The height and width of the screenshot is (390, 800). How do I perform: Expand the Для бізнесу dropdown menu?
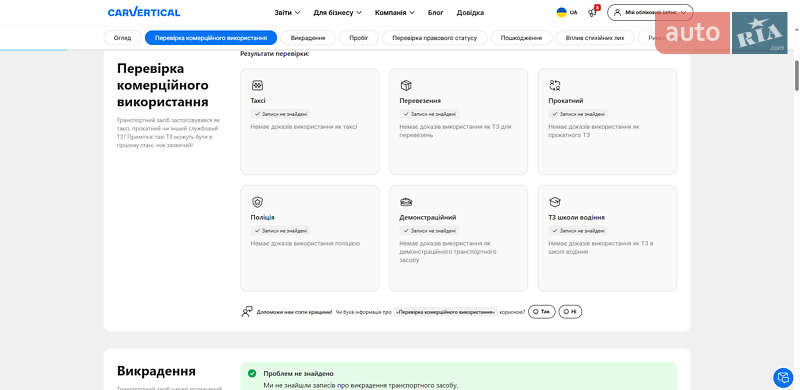(338, 13)
